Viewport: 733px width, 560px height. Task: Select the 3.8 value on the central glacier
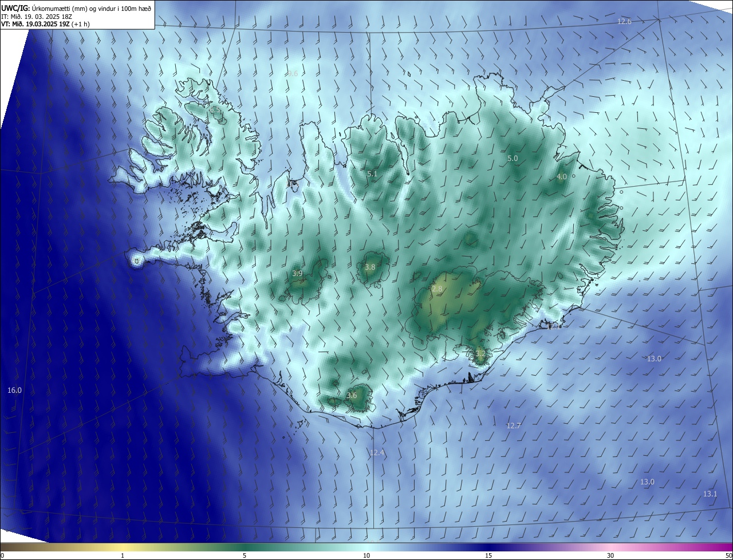[370, 267]
